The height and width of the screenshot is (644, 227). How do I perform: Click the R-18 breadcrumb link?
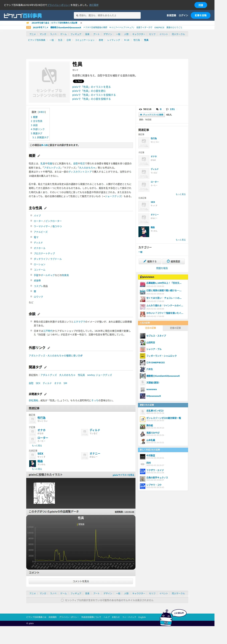[x=127, y=40]
